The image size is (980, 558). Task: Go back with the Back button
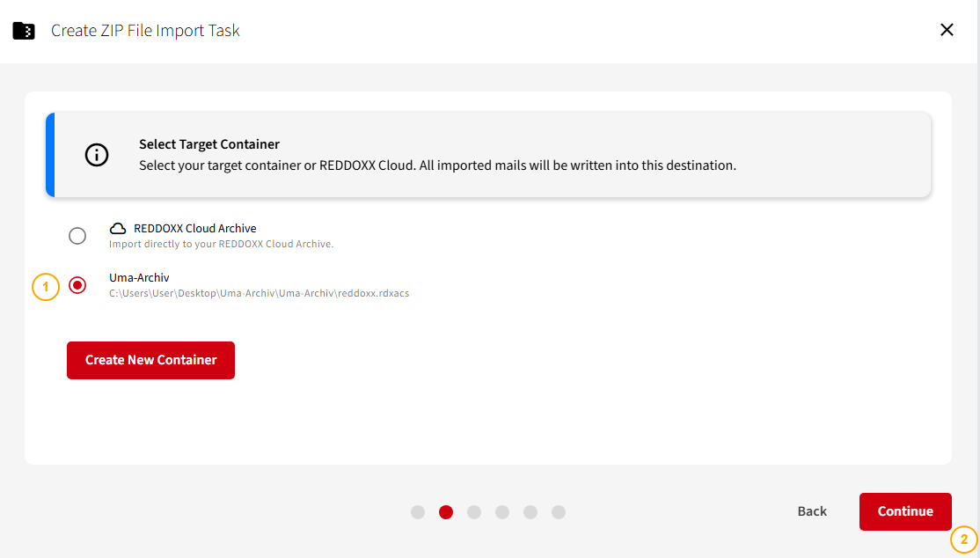812,511
